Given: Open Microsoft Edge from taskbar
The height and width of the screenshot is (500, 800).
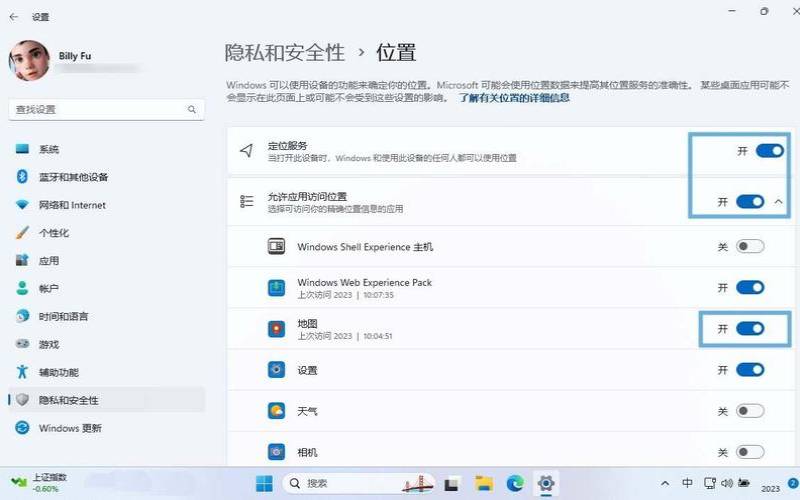Looking at the screenshot, I should tap(515, 483).
